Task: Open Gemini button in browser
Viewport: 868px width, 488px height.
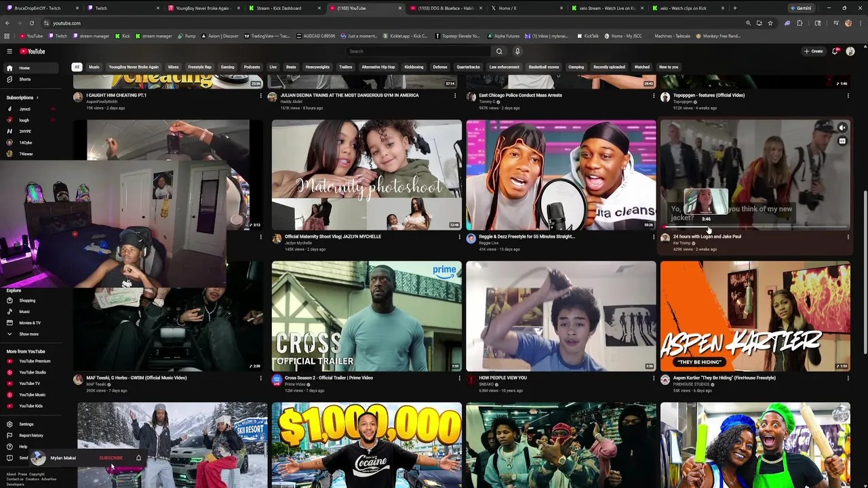Action: pos(801,8)
